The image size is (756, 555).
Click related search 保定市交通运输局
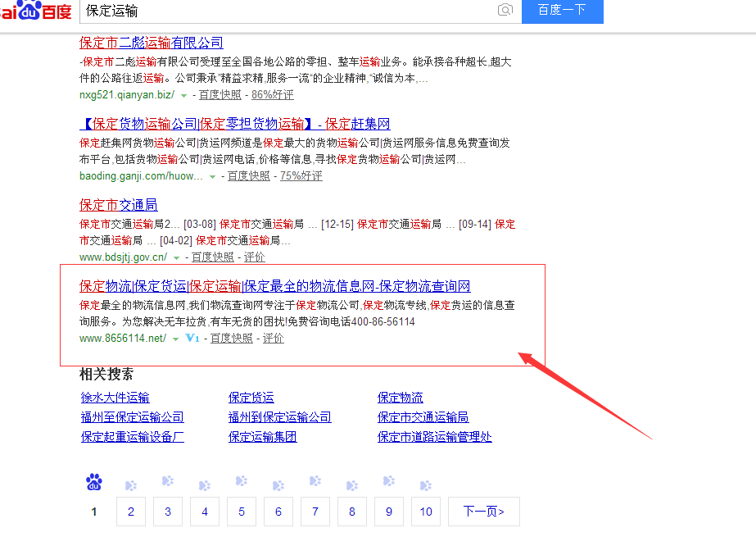pyautogui.click(x=423, y=417)
